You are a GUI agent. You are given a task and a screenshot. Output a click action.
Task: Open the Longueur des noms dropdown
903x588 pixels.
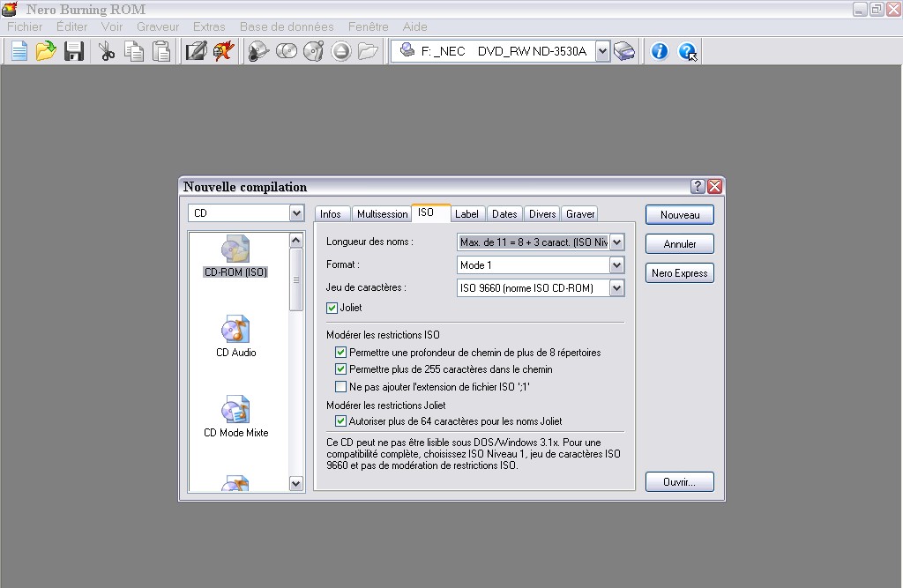pos(616,242)
